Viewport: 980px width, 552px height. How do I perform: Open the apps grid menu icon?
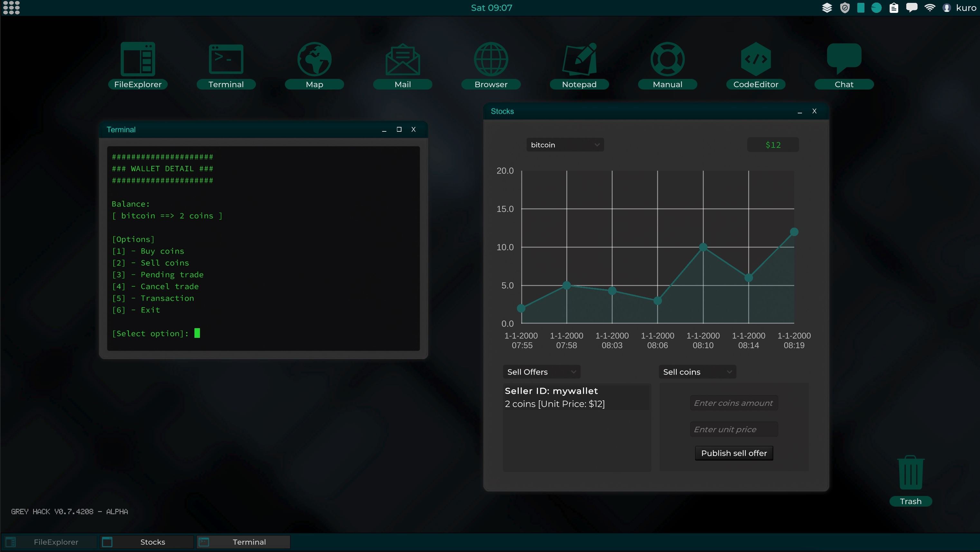pos(11,8)
